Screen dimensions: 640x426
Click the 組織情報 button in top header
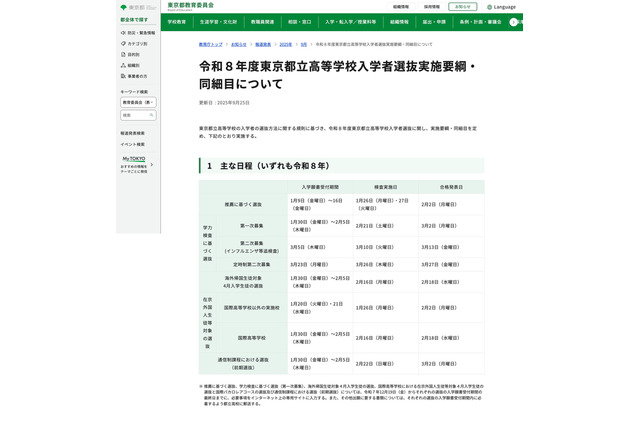coord(401,7)
